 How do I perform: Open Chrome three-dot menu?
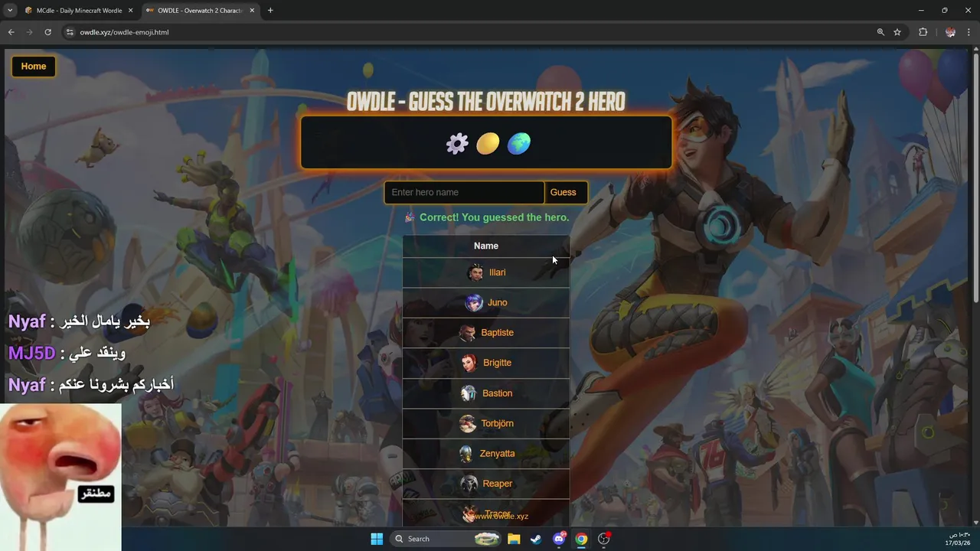tap(969, 32)
